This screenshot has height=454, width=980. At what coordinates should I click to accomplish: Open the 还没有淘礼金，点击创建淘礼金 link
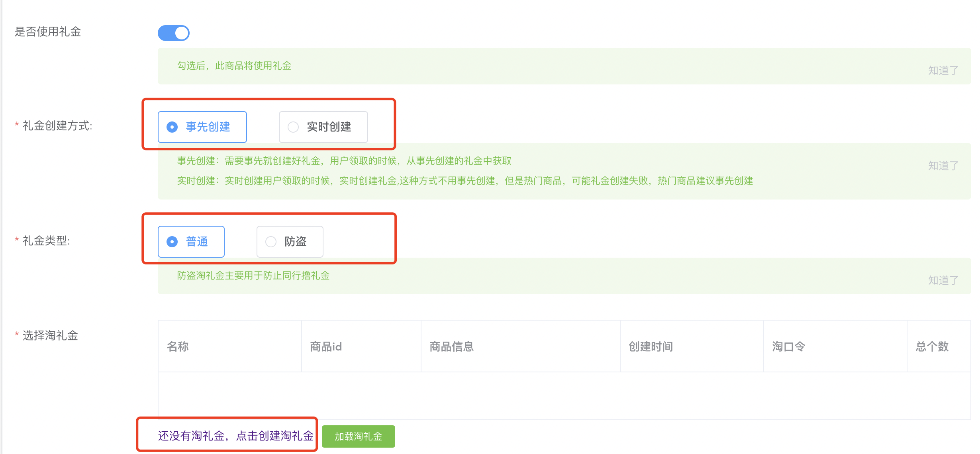coord(235,436)
